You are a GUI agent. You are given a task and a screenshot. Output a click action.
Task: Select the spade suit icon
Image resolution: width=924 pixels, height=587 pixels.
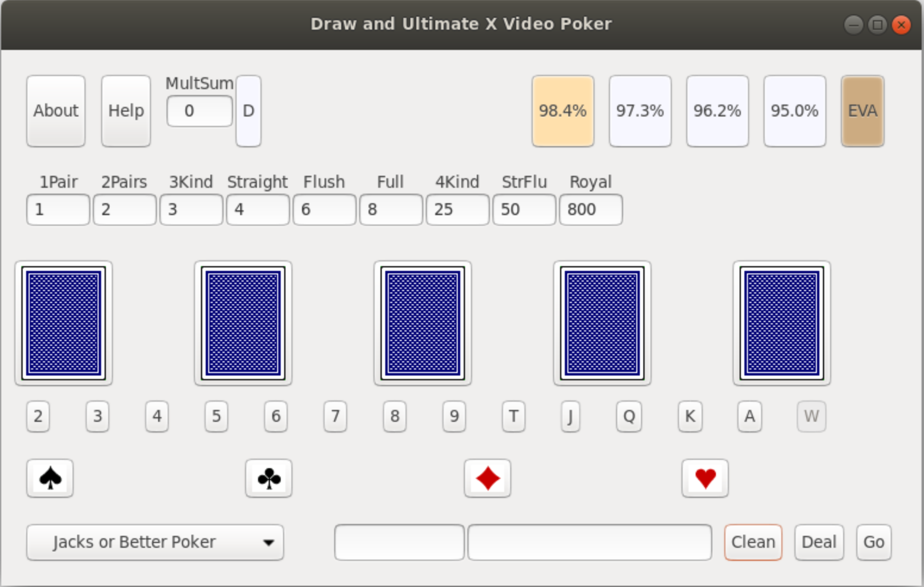pos(50,478)
